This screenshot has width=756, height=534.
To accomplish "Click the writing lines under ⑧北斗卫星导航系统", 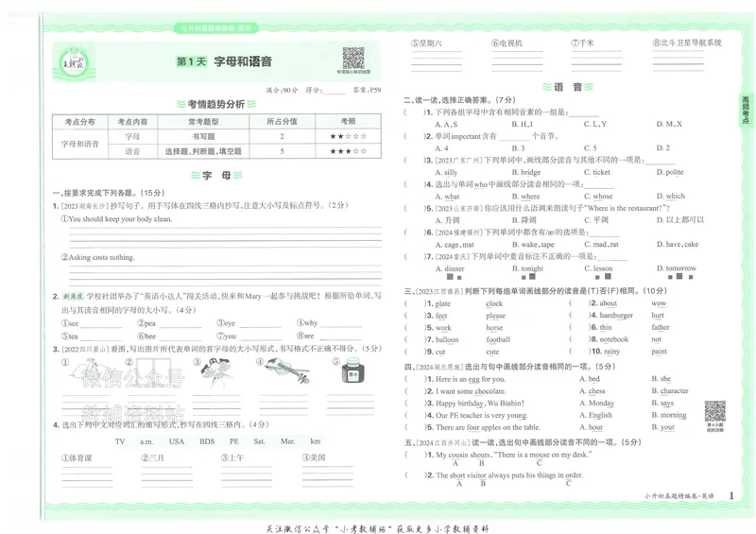I will click(678, 59).
